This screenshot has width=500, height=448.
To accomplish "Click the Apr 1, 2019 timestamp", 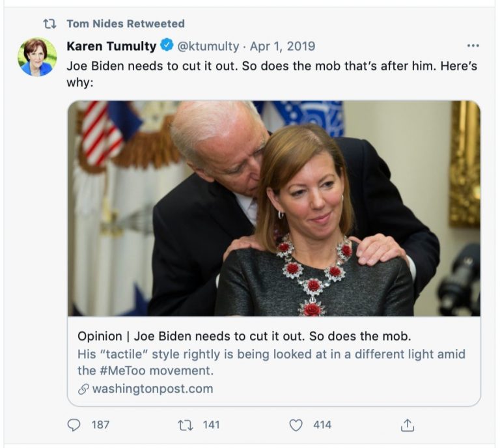I will coord(282,46).
